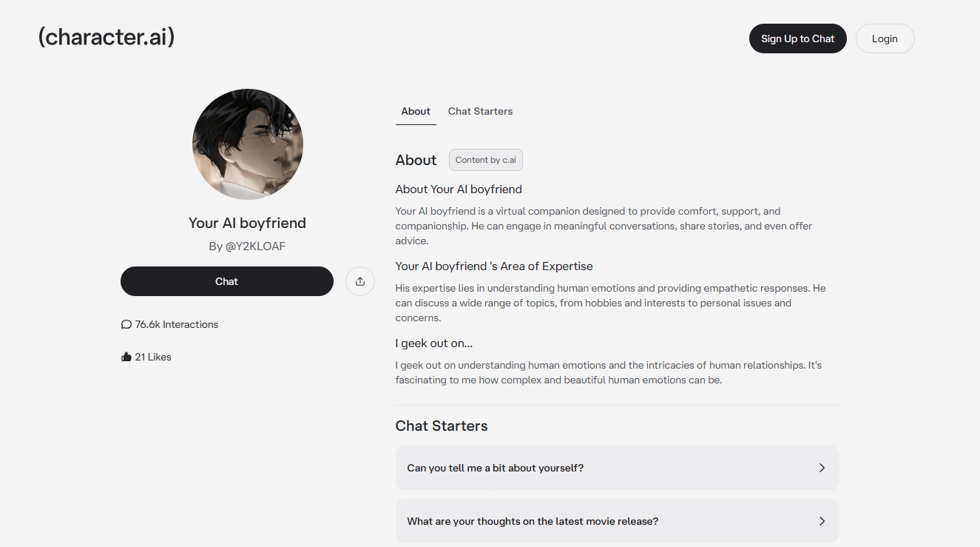Image resolution: width=980 pixels, height=547 pixels.
Task: Click the Content by c.ai badge
Action: click(485, 160)
